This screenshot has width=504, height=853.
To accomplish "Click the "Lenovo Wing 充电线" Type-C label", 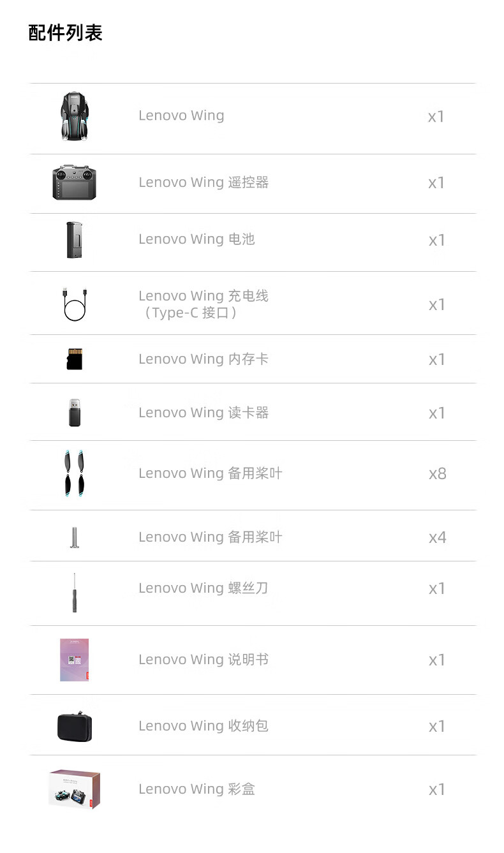I will [204, 304].
